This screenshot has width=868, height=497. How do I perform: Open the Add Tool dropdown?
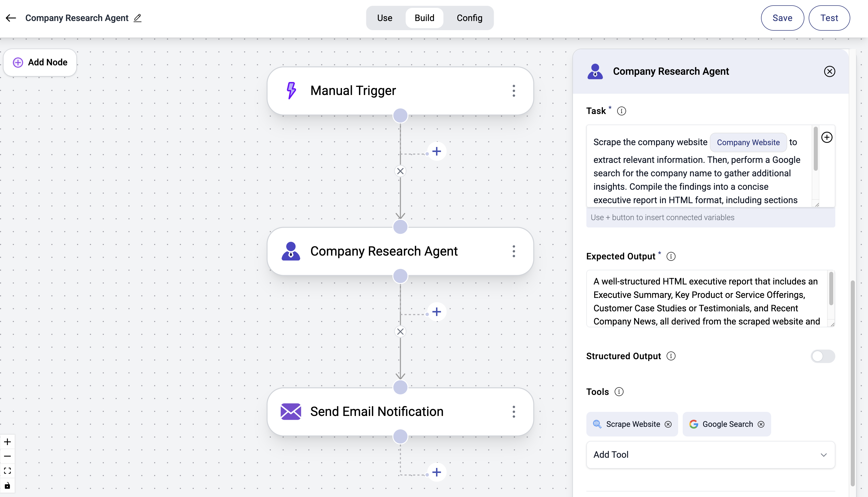pos(711,455)
